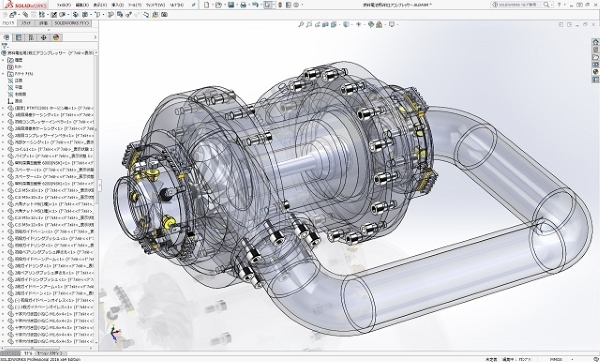This screenshot has width=600, height=362.
Task: Open the FeatureManager design tree tab icon
Action: pos(7,38)
